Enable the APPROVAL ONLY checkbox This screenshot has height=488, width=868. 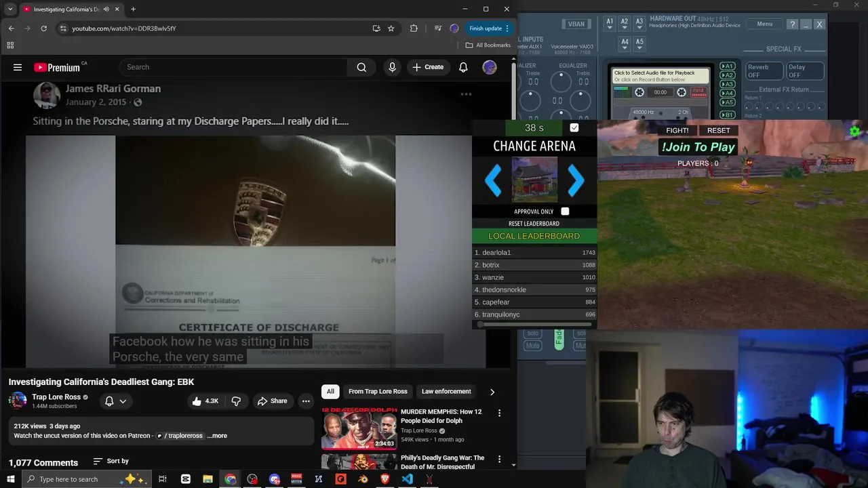565,211
